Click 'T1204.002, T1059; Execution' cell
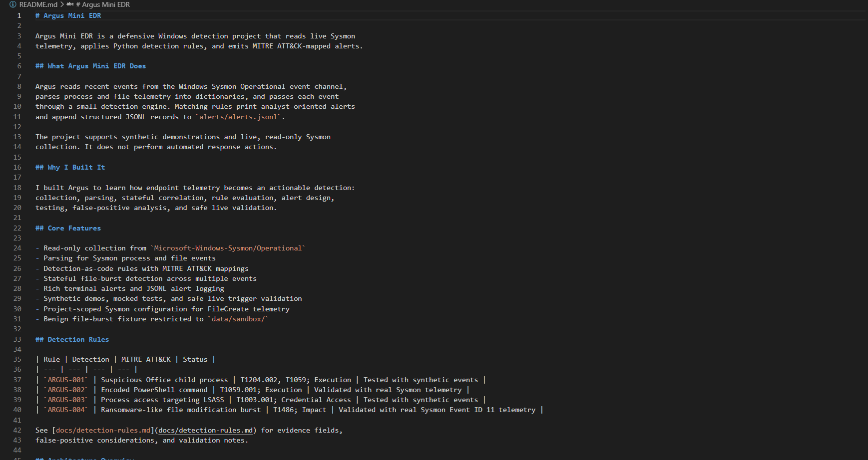Screen dimensions: 868x460 296,380
